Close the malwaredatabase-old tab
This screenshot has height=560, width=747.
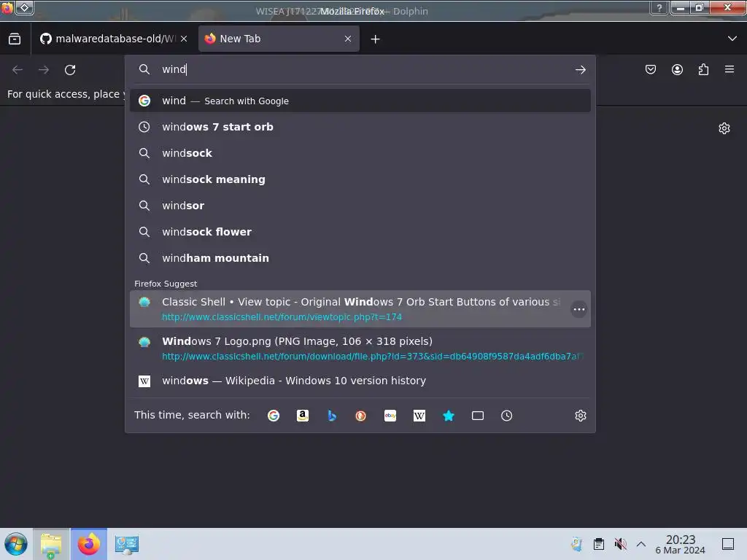pyautogui.click(x=184, y=39)
